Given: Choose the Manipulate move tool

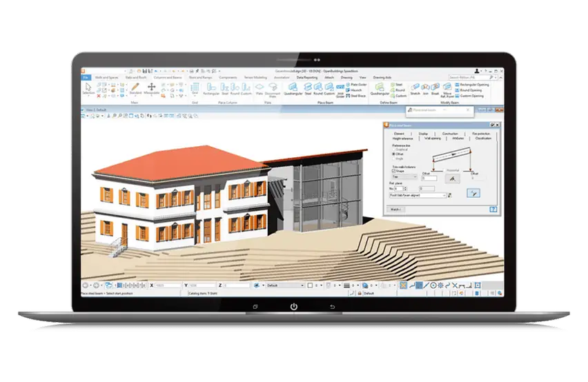Looking at the screenshot, I should click(152, 89).
